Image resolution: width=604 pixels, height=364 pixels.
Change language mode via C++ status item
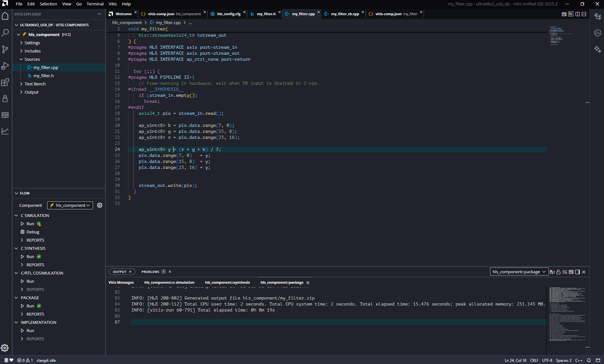tap(579, 360)
